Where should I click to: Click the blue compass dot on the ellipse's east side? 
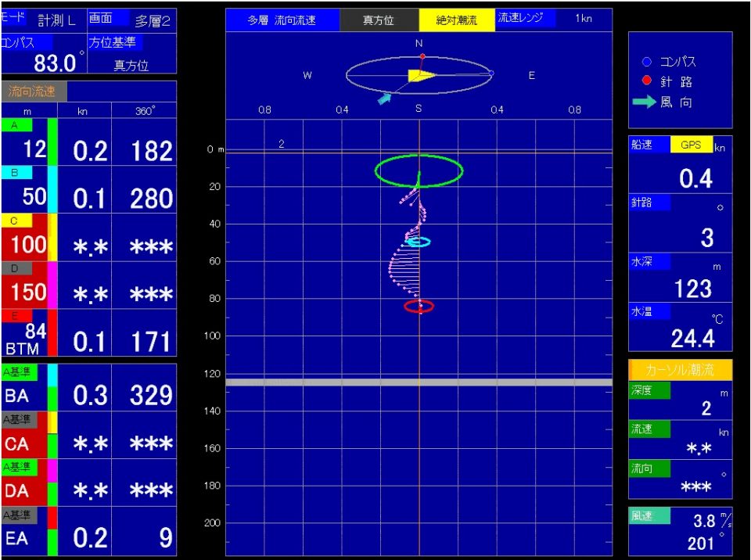(491, 74)
